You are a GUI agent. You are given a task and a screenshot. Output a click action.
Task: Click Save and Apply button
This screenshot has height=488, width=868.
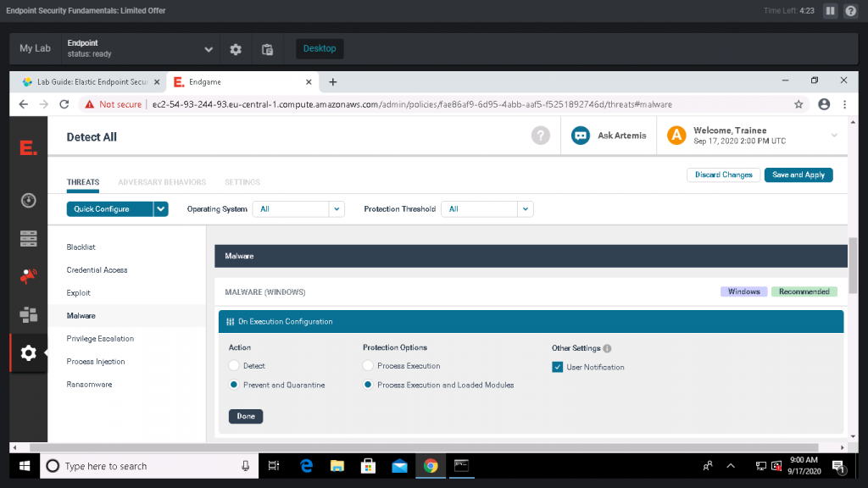pos(798,175)
